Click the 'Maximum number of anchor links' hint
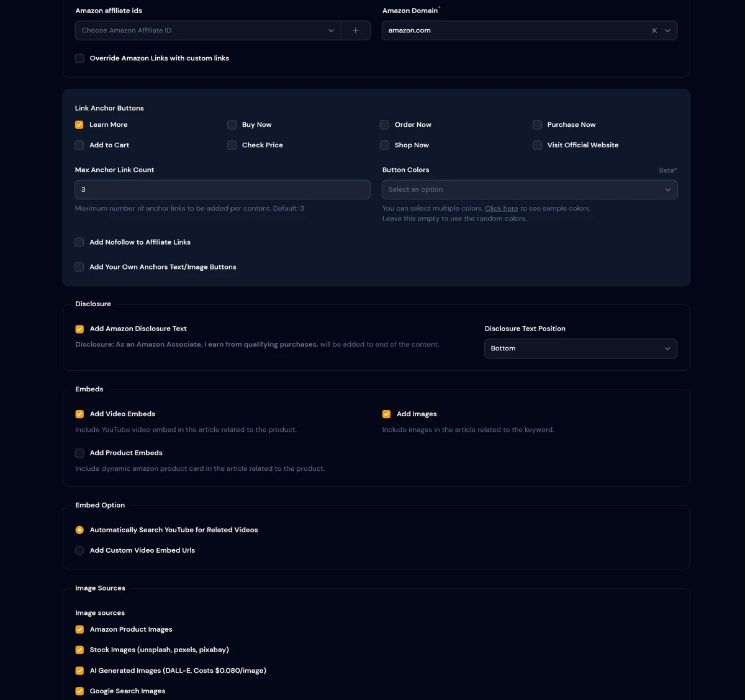The image size is (745, 700). click(189, 209)
